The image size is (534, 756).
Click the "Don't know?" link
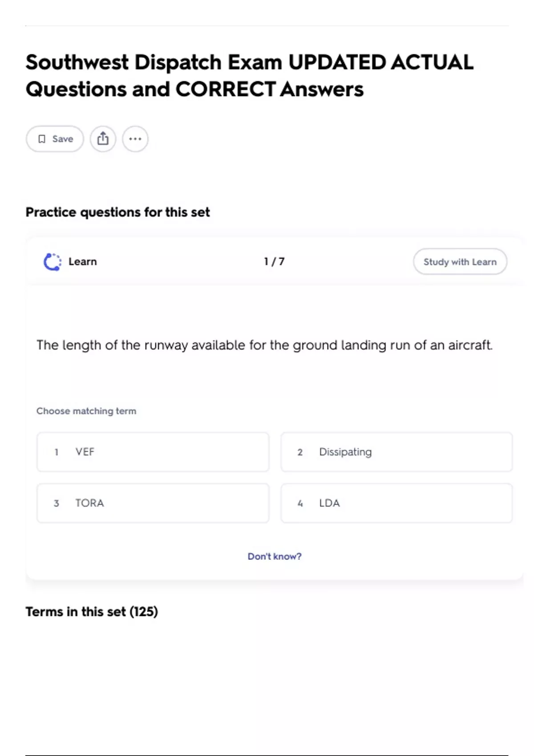[275, 556]
